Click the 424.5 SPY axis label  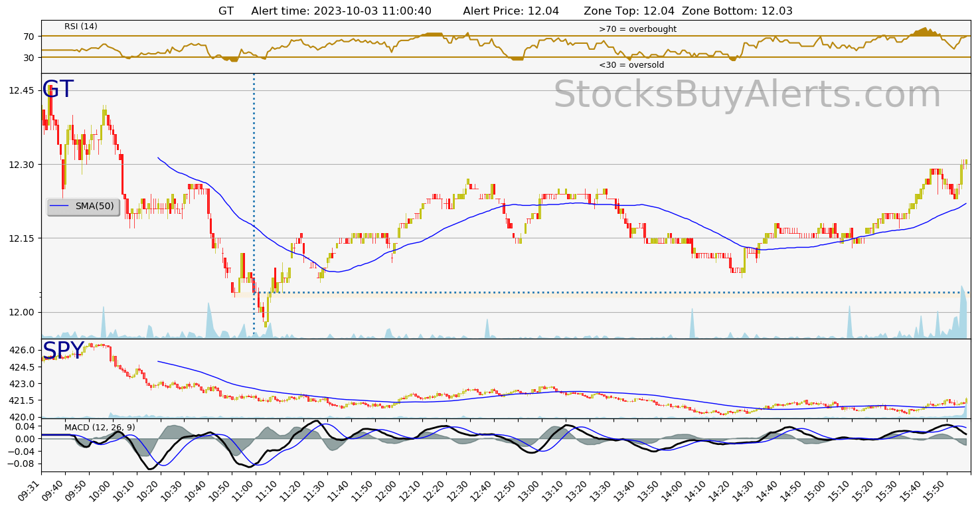click(21, 367)
